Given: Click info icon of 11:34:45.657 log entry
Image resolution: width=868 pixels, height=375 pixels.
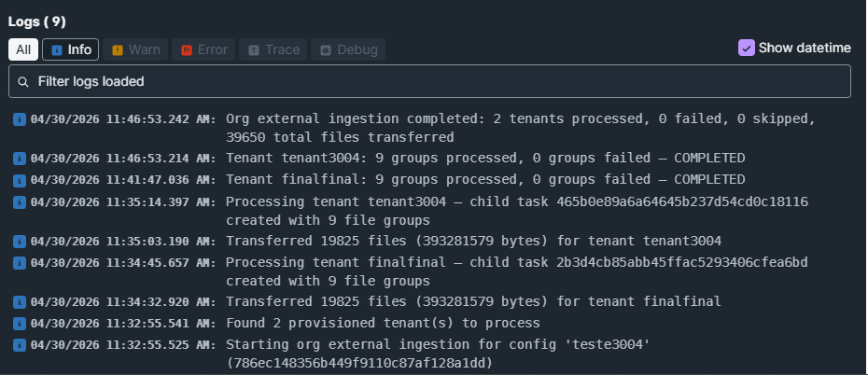Looking at the screenshot, I should [20, 263].
